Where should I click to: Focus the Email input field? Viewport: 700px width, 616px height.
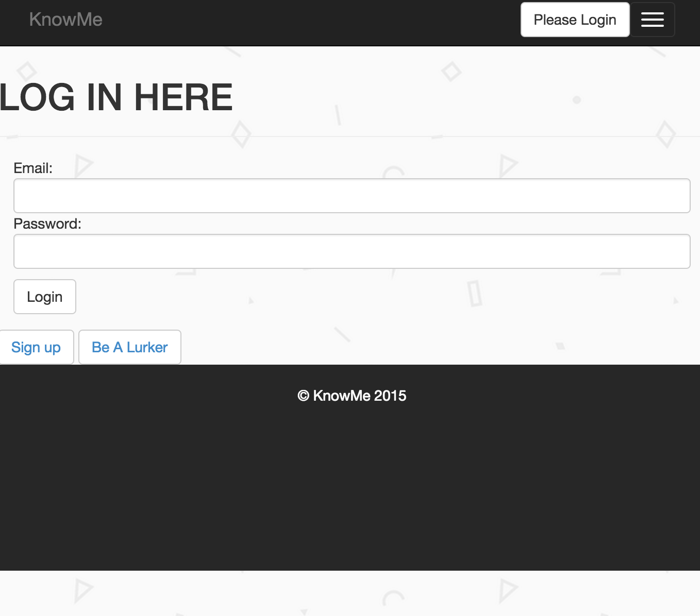click(352, 196)
